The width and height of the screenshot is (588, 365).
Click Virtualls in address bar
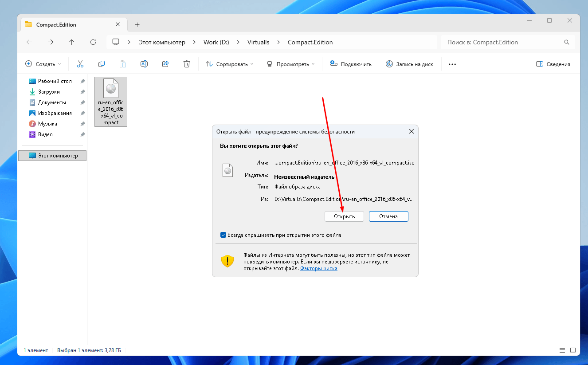pyautogui.click(x=258, y=42)
